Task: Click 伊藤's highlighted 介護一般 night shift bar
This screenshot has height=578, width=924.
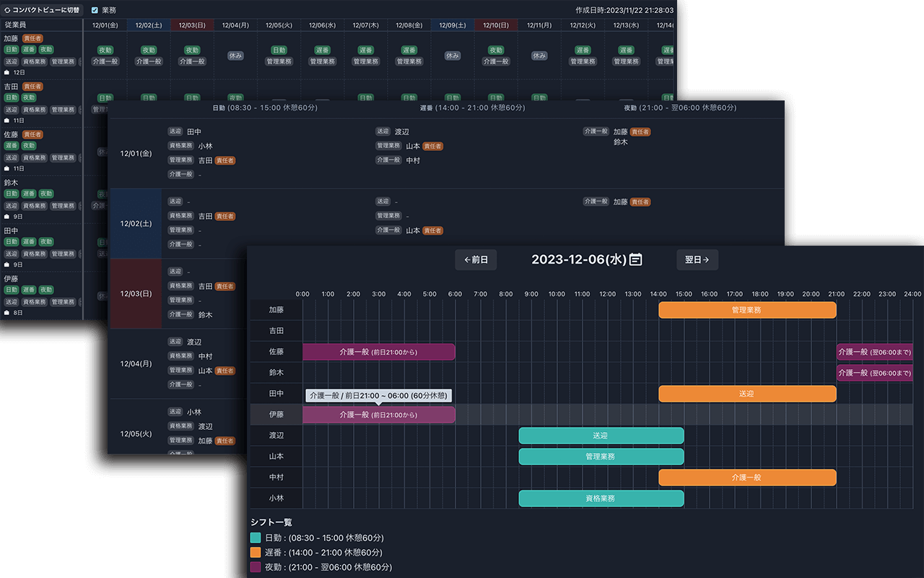Action: [378, 415]
